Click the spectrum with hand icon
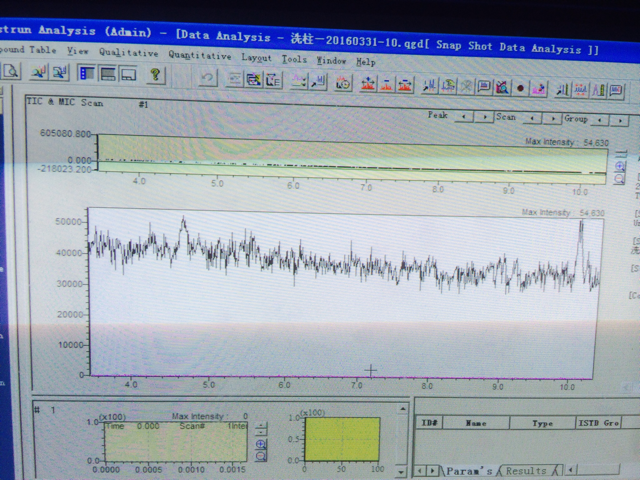 click(x=448, y=86)
